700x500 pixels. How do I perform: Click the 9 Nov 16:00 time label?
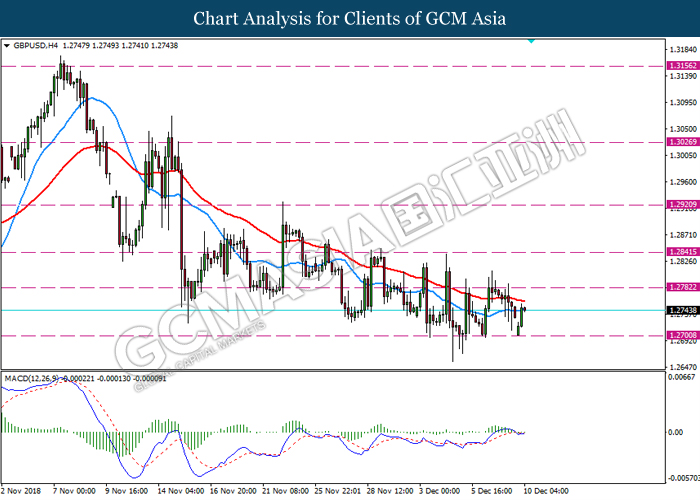coord(127,491)
